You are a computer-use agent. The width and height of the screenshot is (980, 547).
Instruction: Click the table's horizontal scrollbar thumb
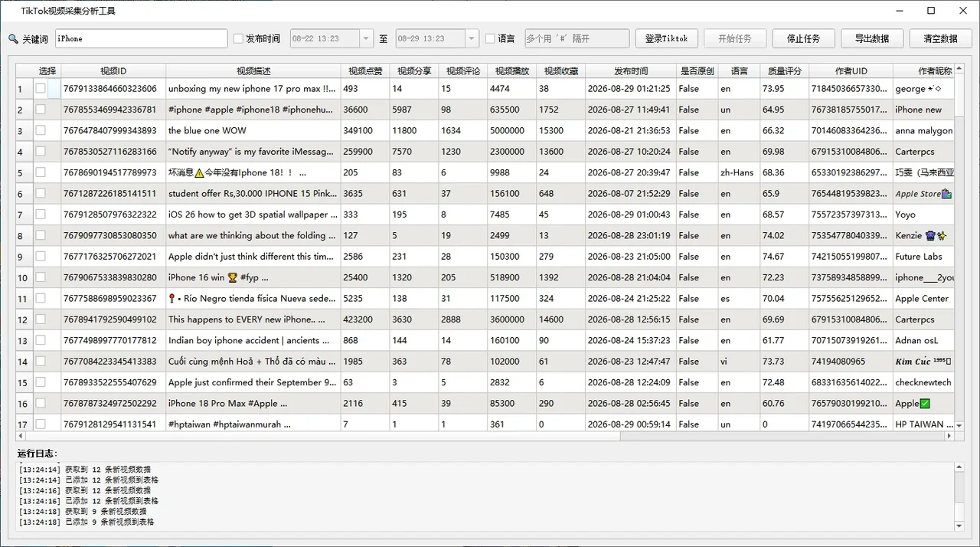(x=323, y=436)
